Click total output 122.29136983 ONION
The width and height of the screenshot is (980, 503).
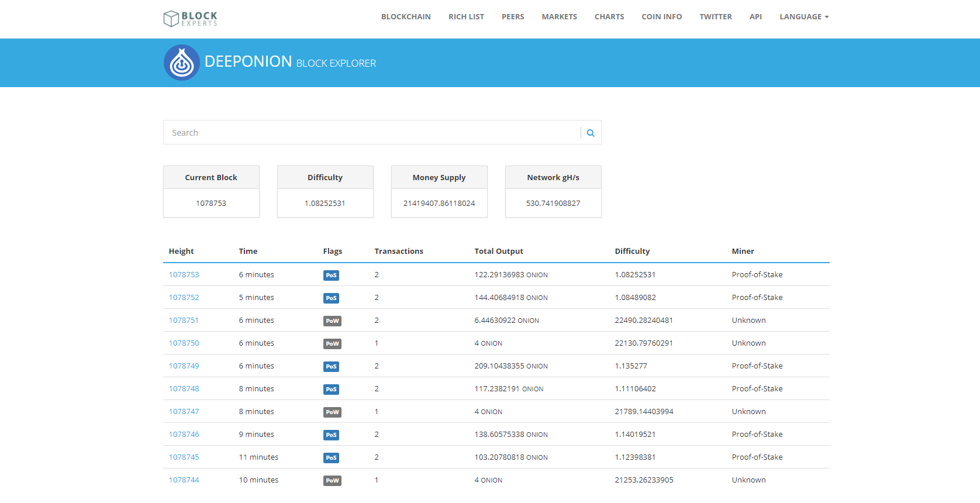pos(511,274)
